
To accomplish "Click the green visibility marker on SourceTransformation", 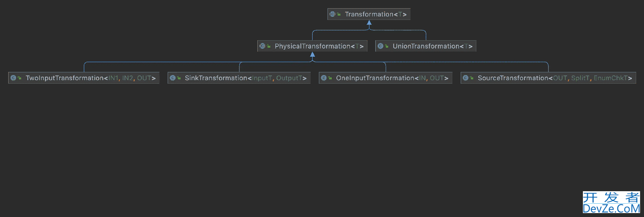I will tap(472, 78).
